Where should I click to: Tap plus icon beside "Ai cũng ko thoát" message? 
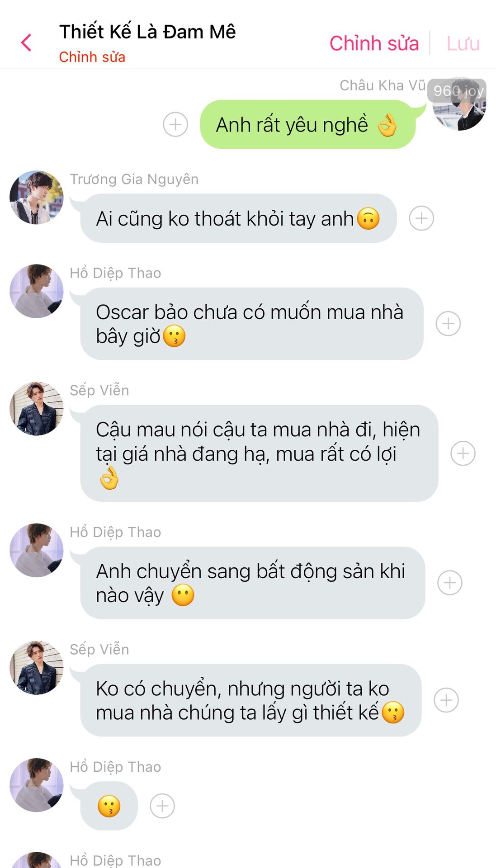pos(421,218)
